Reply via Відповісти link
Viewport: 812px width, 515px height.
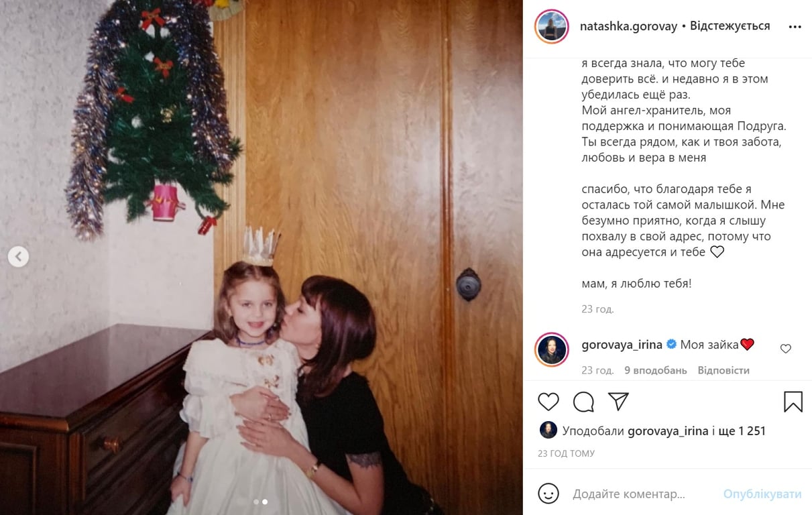point(723,370)
